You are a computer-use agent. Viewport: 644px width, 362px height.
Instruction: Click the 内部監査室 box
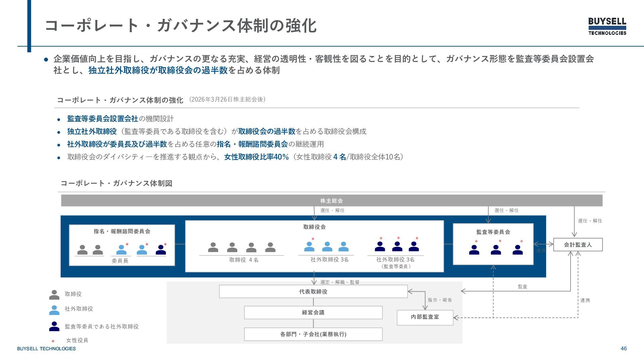[425, 317]
